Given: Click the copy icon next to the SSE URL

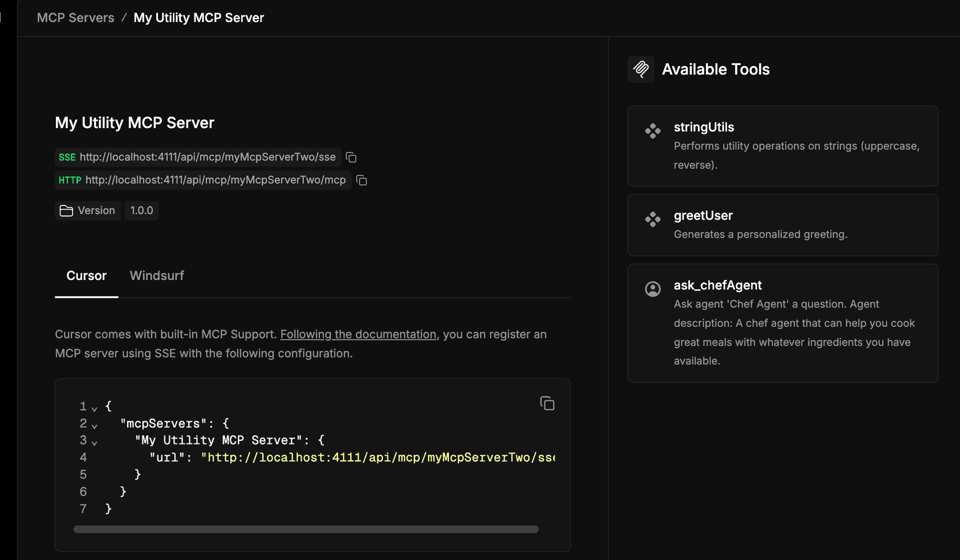Looking at the screenshot, I should click(x=350, y=157).
